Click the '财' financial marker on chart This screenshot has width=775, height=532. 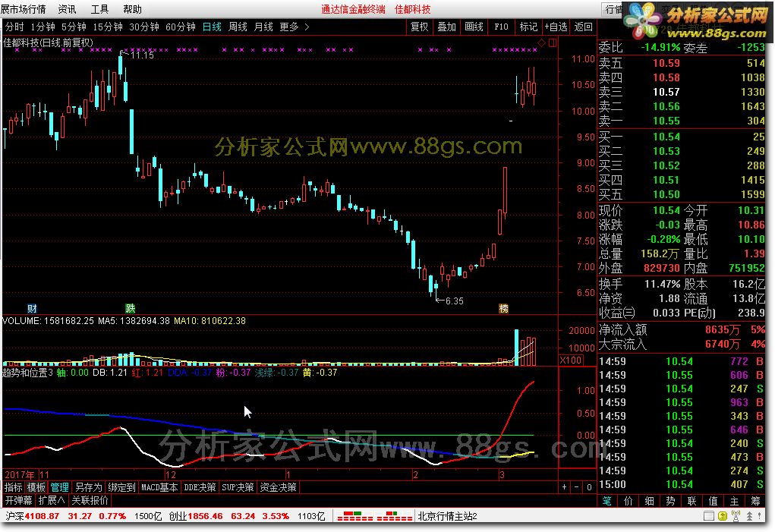32,309
